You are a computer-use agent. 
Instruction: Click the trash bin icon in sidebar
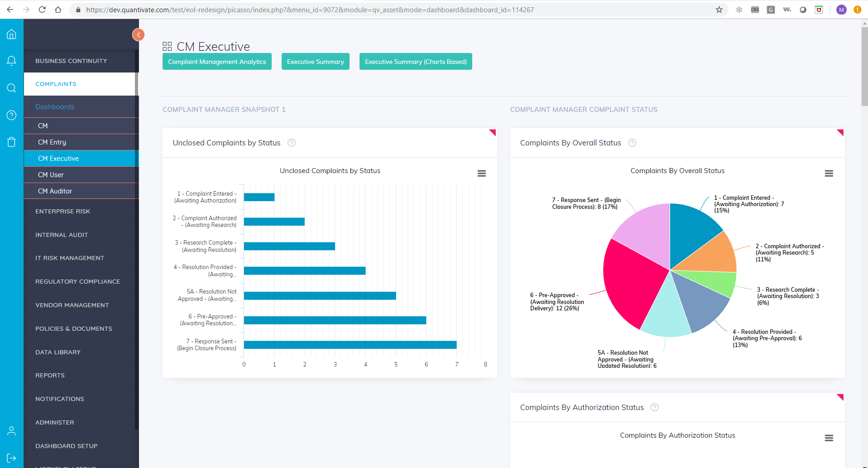11,142
